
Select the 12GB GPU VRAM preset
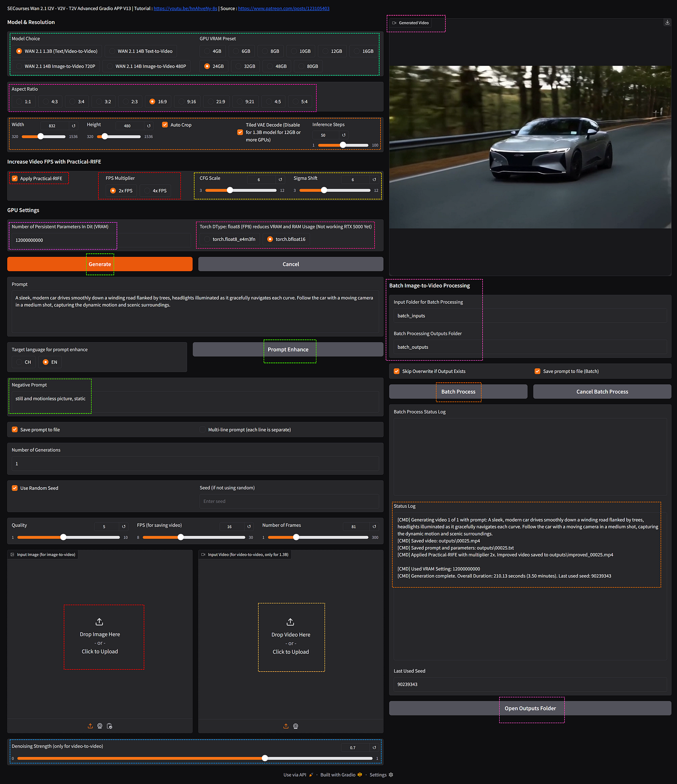point(332,51)
